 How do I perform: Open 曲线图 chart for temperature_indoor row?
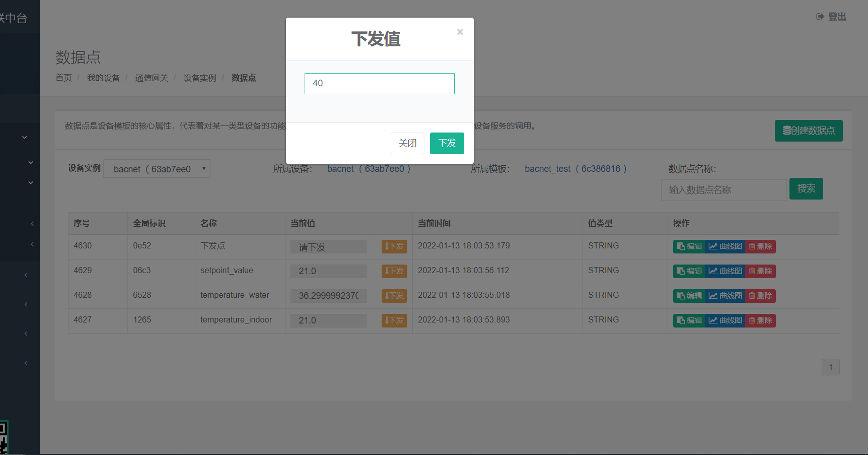click(725, 320)
